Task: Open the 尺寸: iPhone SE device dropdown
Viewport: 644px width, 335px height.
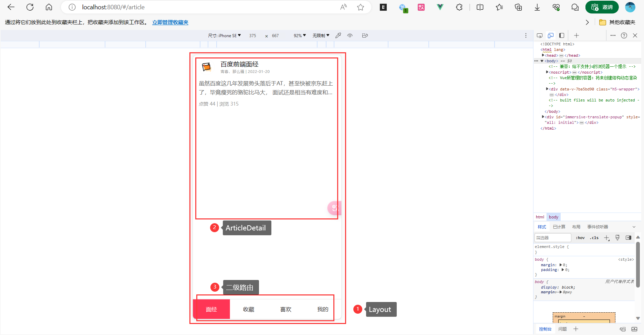Action: pos(225,36)
